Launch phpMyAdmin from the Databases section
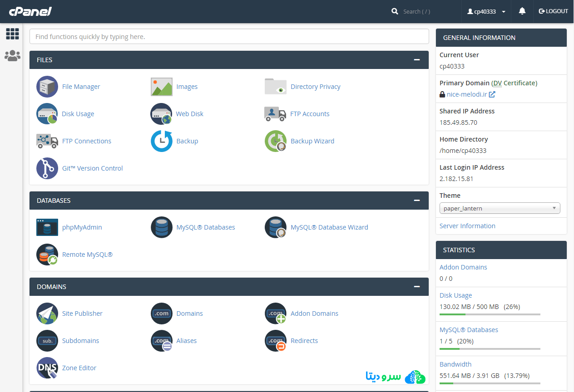Screen dimensions: 574x392 click(x=47, y=227)
